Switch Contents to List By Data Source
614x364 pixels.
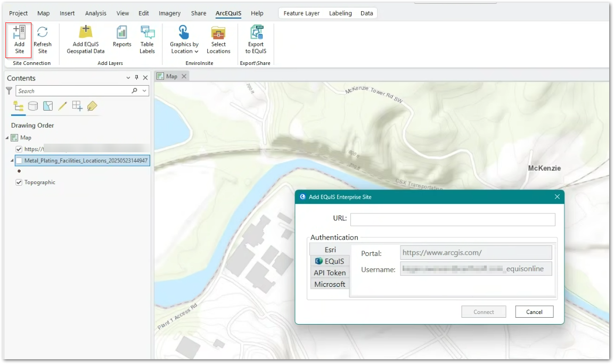point(33,106)
